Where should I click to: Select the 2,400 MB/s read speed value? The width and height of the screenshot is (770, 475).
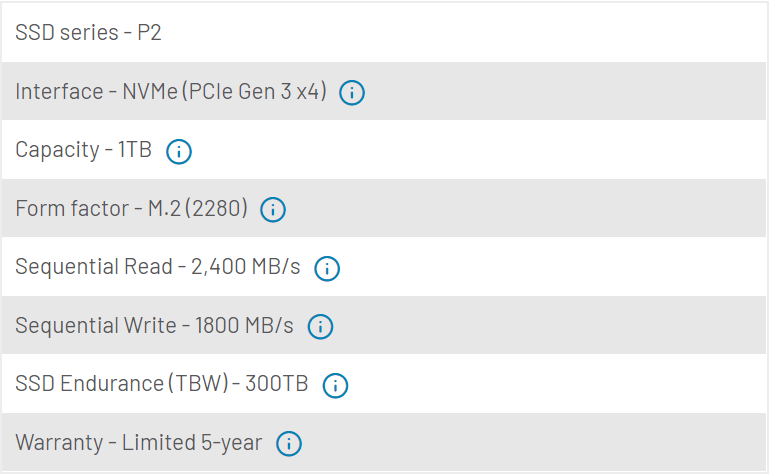coord(246,267)
